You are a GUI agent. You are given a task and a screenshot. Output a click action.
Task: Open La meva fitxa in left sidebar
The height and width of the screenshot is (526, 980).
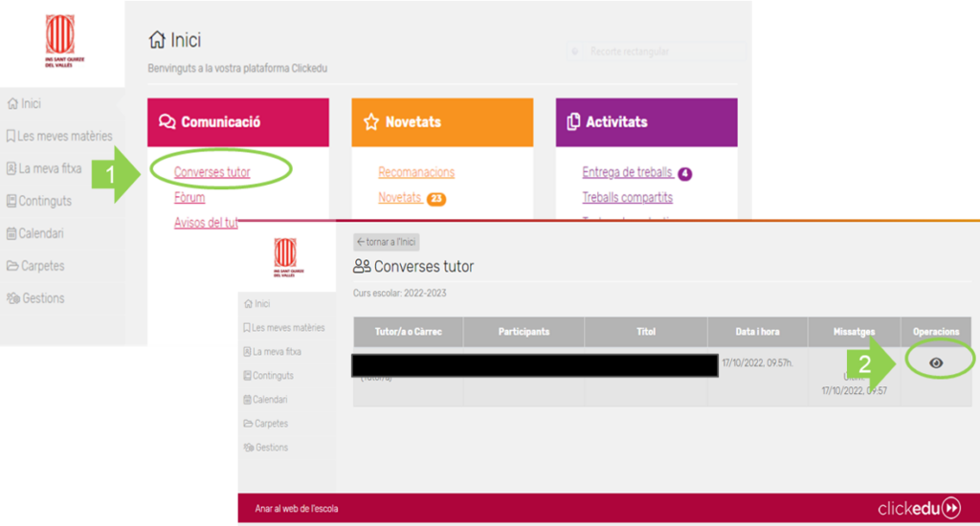[48, 168]
